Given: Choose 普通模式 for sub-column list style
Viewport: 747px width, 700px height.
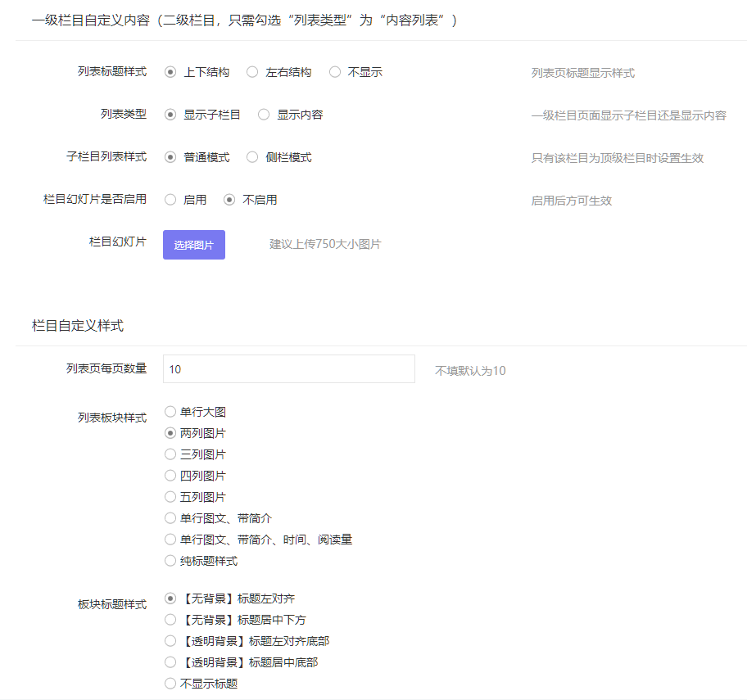Looking at the screenshot, I should (x=170, y=157).
